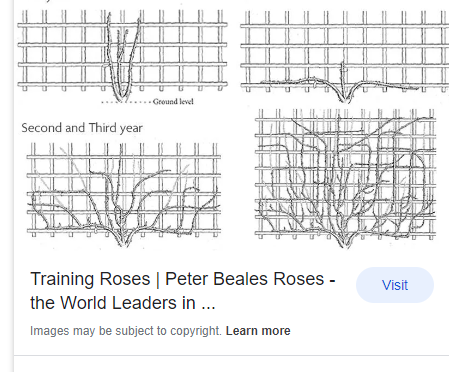449x372 pixels.
Task: Select the diagram under Second and Third year
Action: pos(124,195)
